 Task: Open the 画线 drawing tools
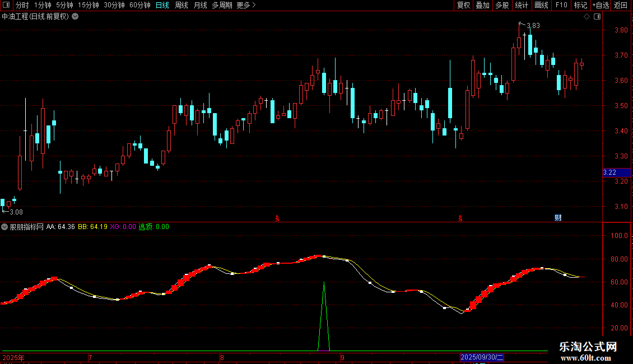coord(541,5)
